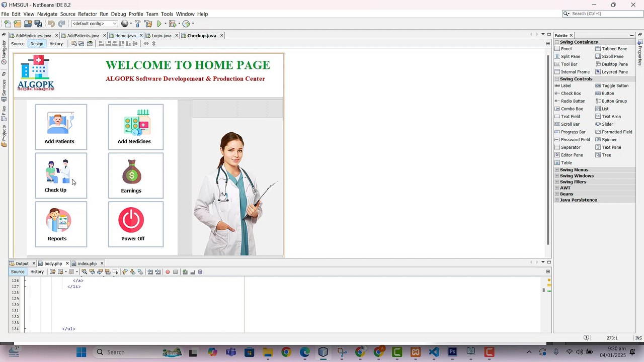Viewport: 644px width, 362px height.
Task: Pick the Progress Bar component from palette
Action: pos(570,132)
